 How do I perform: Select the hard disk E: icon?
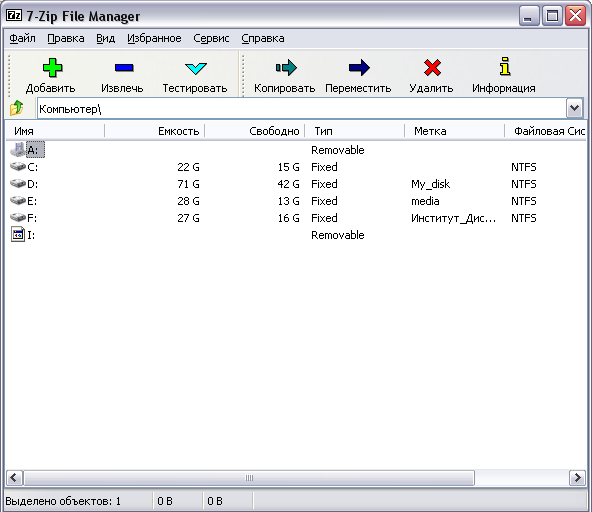[x=18, y=200]
